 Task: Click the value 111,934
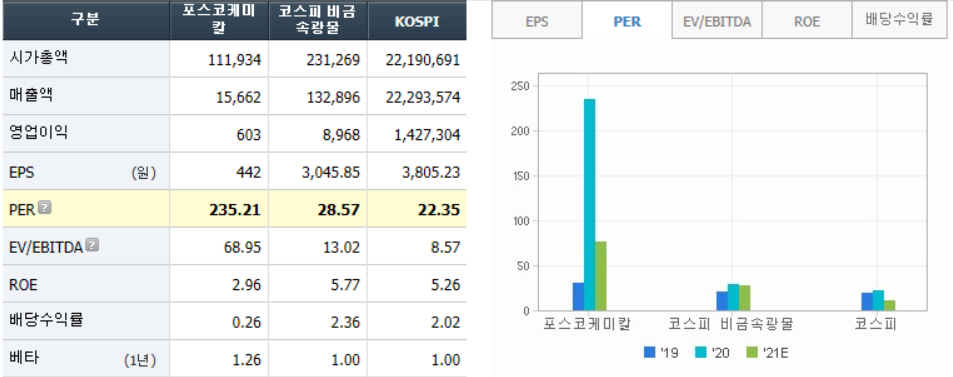point(234,60)
